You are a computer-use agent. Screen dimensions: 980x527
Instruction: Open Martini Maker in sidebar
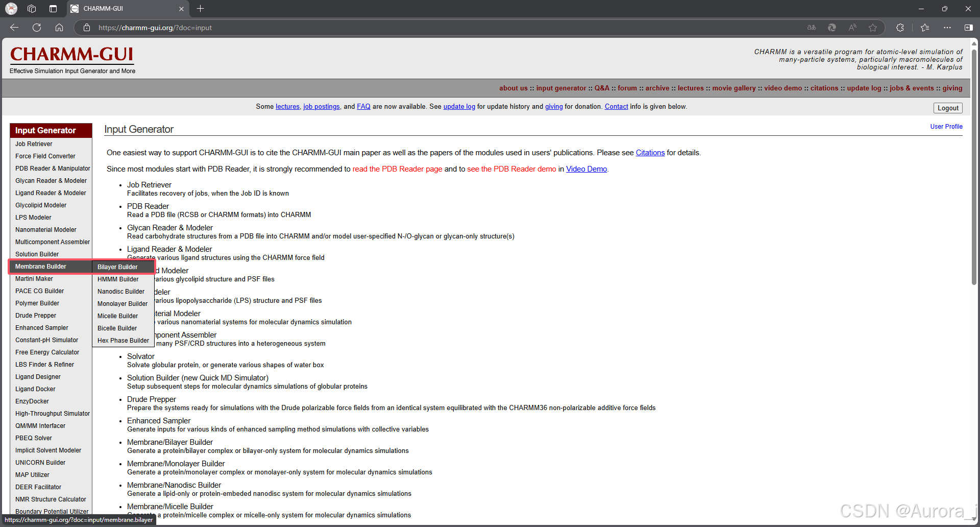(51, 279)
